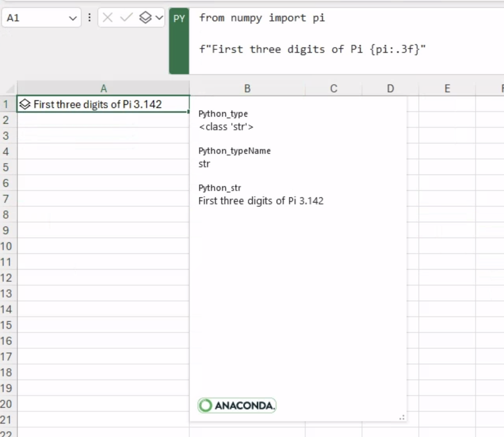
Task: Click the Python_type field in card
Action: (x=223, y=114)
